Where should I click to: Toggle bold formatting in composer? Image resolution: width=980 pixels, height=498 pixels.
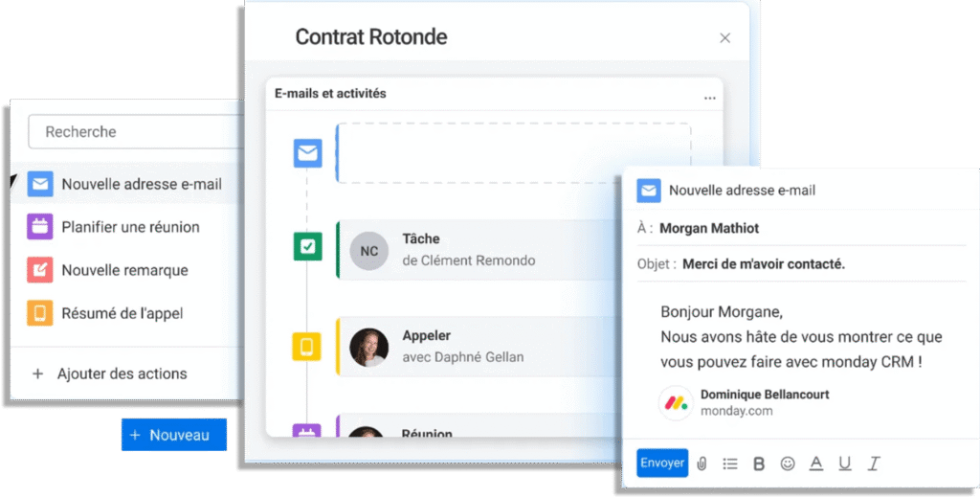[759, 464]
